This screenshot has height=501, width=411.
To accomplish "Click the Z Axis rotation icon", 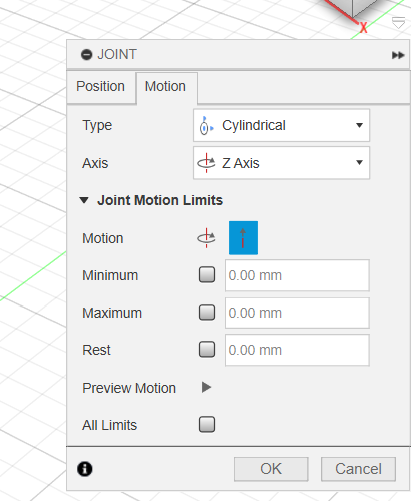I will (x=206, y=163).
